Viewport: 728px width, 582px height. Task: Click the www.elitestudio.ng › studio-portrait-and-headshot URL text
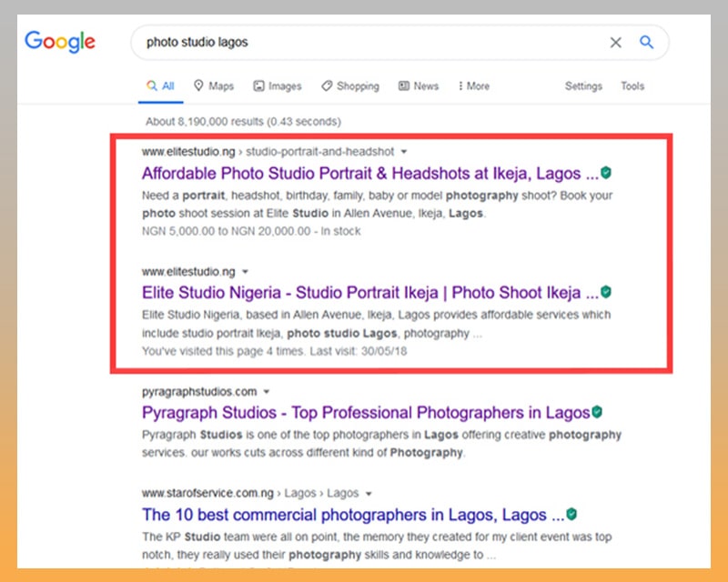pos(268,152)
